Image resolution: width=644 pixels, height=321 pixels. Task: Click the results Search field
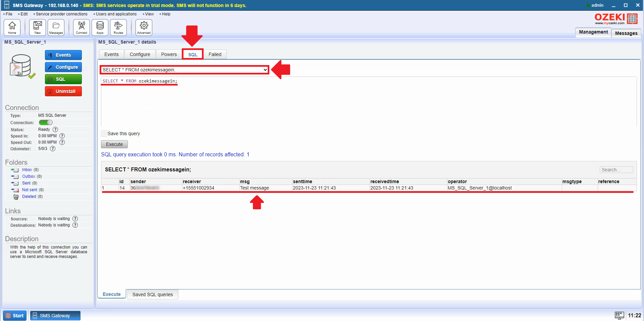pyautogui.click(x=616, y=170)
